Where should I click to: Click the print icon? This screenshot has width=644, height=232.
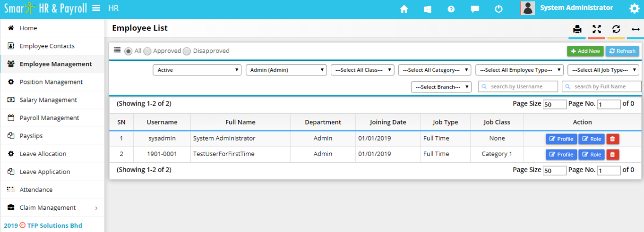[x=577, y=29]
